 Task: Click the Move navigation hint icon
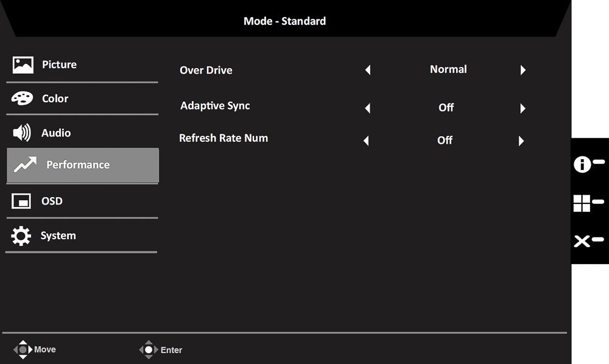click(x=23, y=349)
